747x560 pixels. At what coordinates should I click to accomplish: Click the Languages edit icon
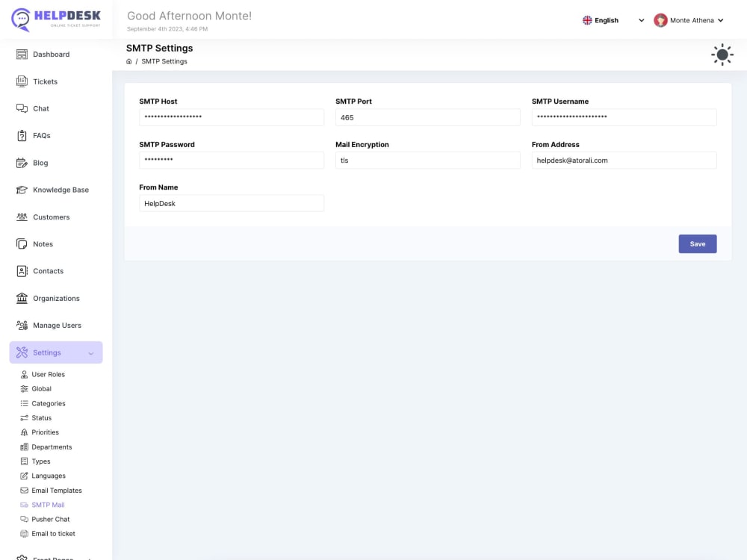click(25, 476)
